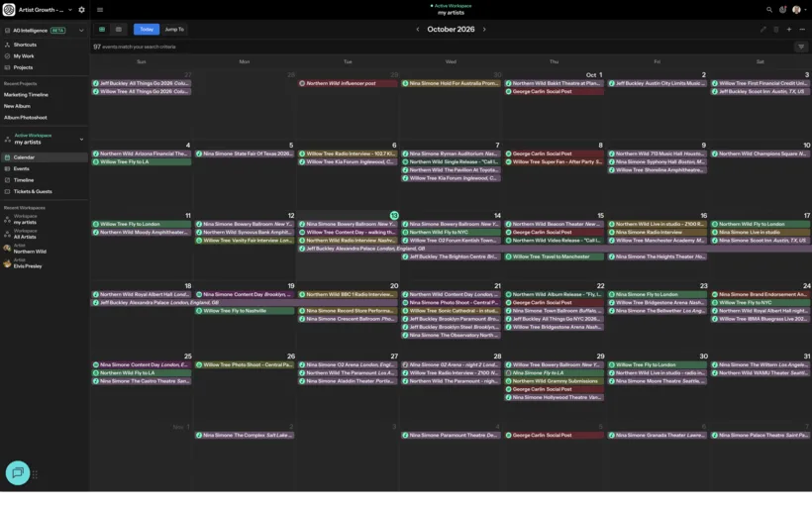The image size is (812, 508).
Task: Toggle status circle on Northern Wild Influencer post
Action: 302,83
